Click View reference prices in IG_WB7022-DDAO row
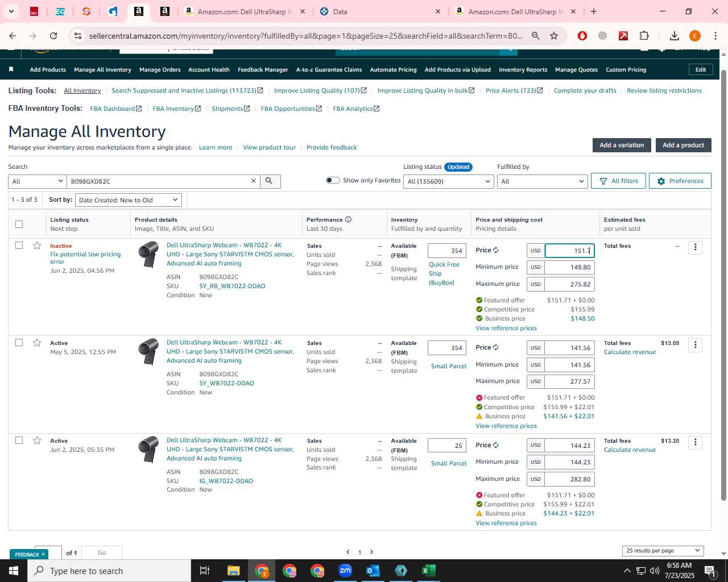The height and width of the screenshot is (582, 728). tap(506, 523)
